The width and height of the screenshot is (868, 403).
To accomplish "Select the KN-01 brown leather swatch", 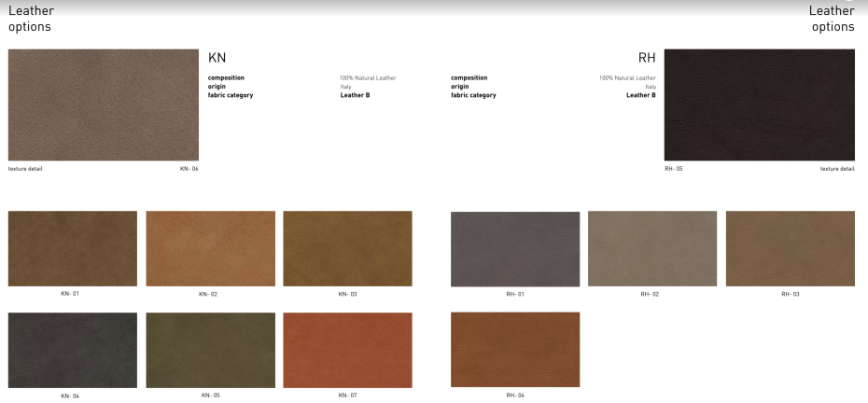I will coord(72,248).
